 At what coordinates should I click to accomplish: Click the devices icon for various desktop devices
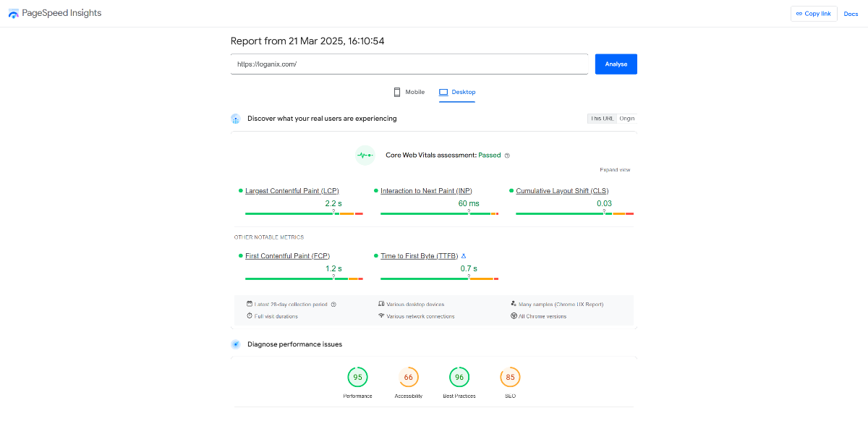point(381,304)
